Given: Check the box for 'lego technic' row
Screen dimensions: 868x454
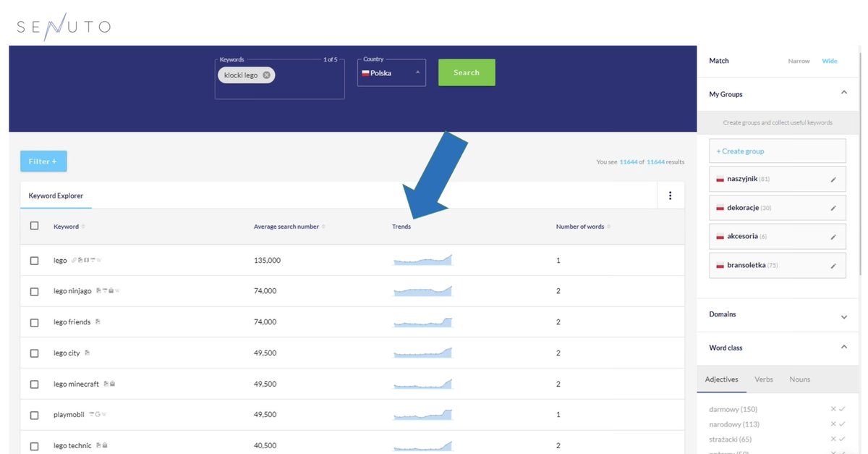Looking at the screenshot, I should [x=34, y=446].
